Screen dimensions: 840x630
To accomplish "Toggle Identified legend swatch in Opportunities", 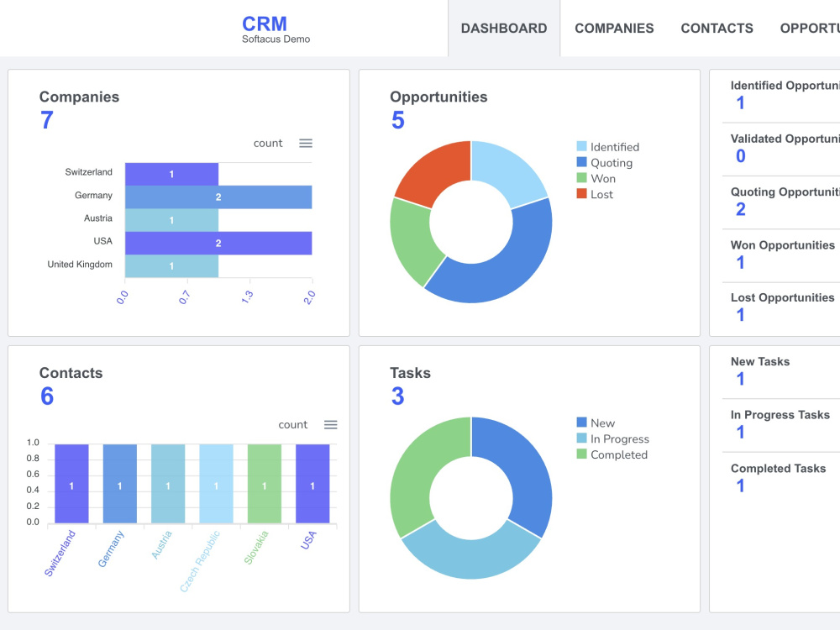I will (581, 146).
